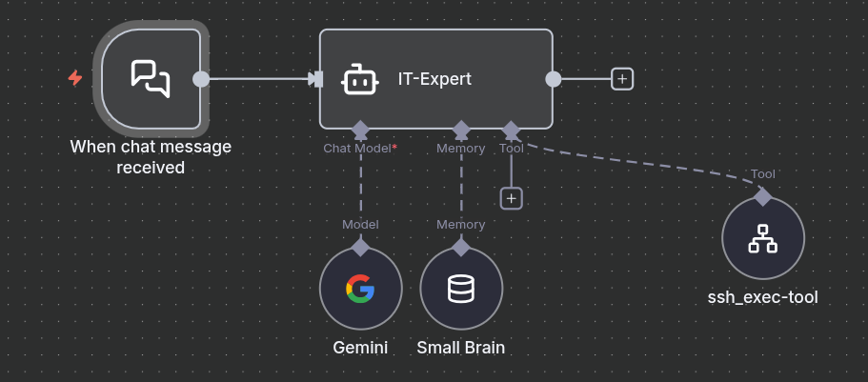
Task: Add a tool with the plus under Tool
Action: [x=512, y=198]
